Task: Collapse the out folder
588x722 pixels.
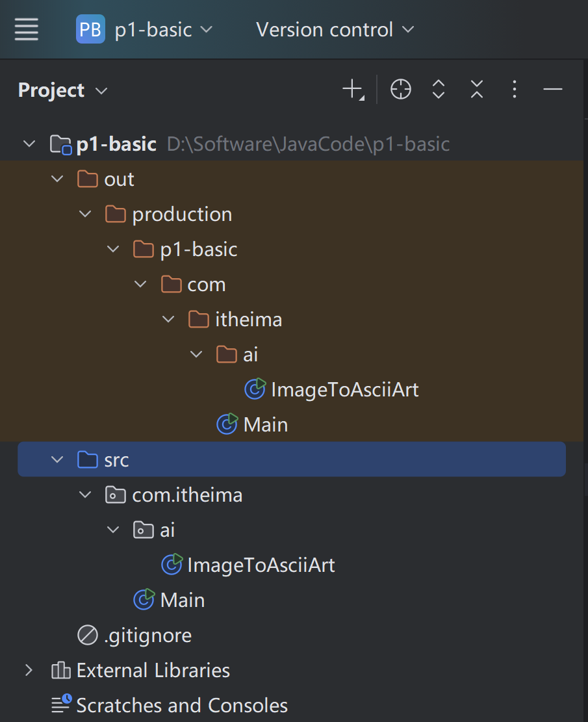Action: click(57, 179)
